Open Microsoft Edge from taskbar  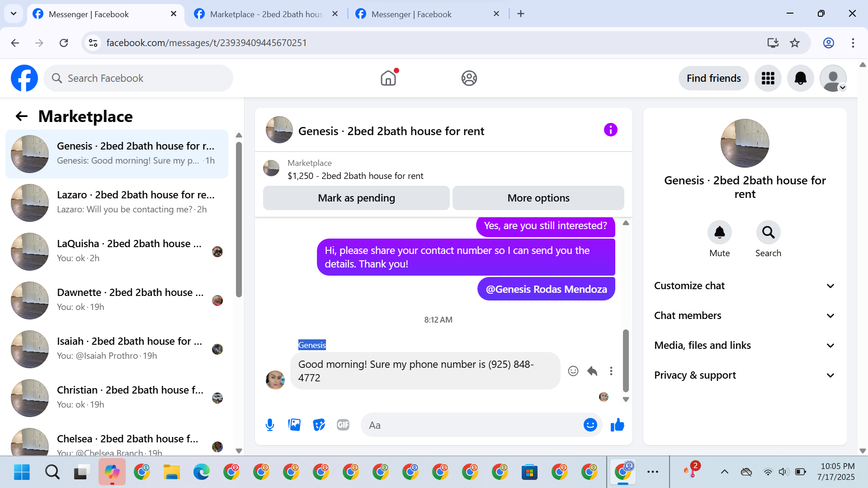pyautogui.click(x=201, y=472)
